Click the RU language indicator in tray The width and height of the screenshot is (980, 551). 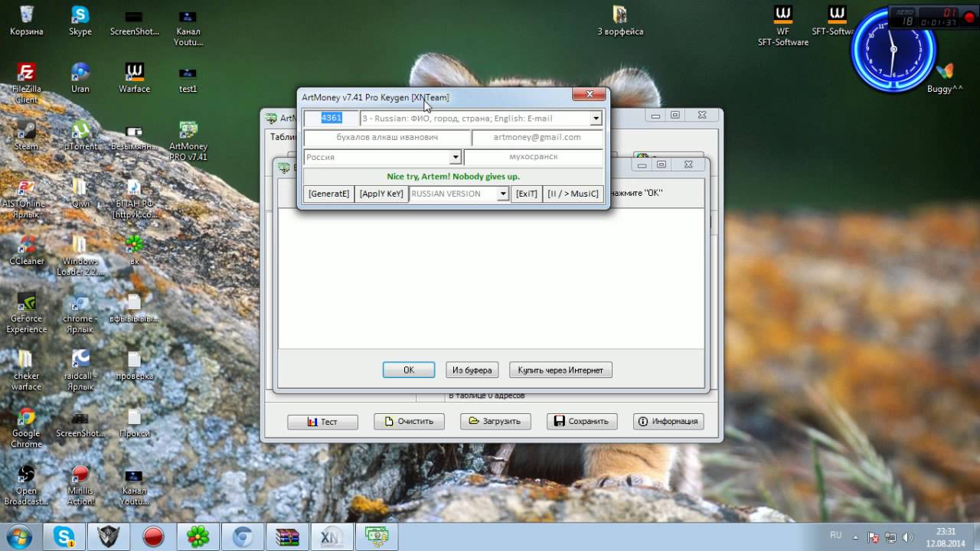coord(835,535)
